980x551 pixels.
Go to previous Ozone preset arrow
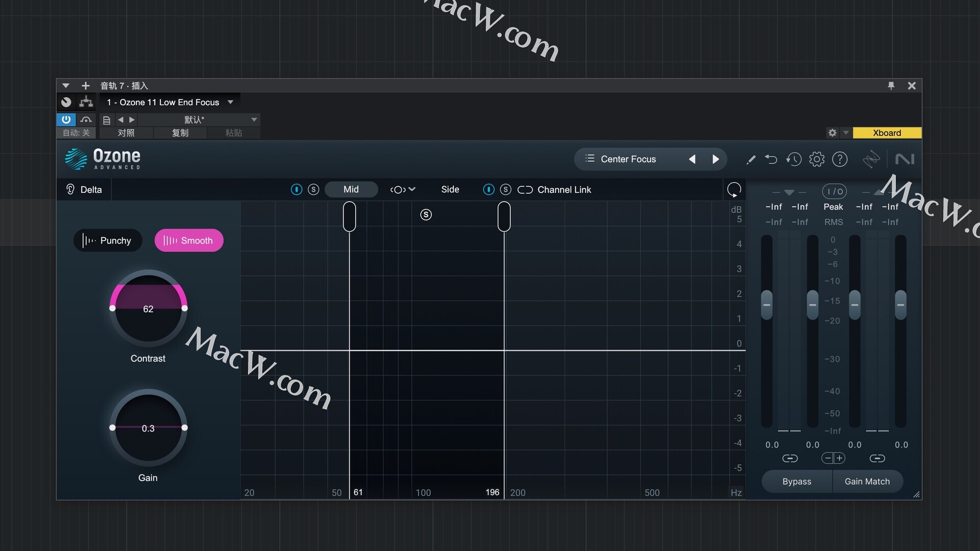[692, 159]
